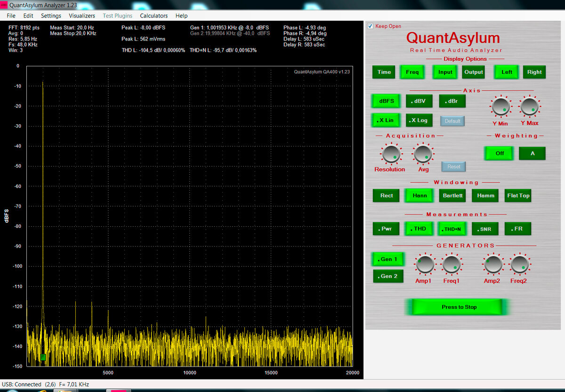The image size is (565, 392).
Task: Toggle generator Gen 2
Action: 388,276
